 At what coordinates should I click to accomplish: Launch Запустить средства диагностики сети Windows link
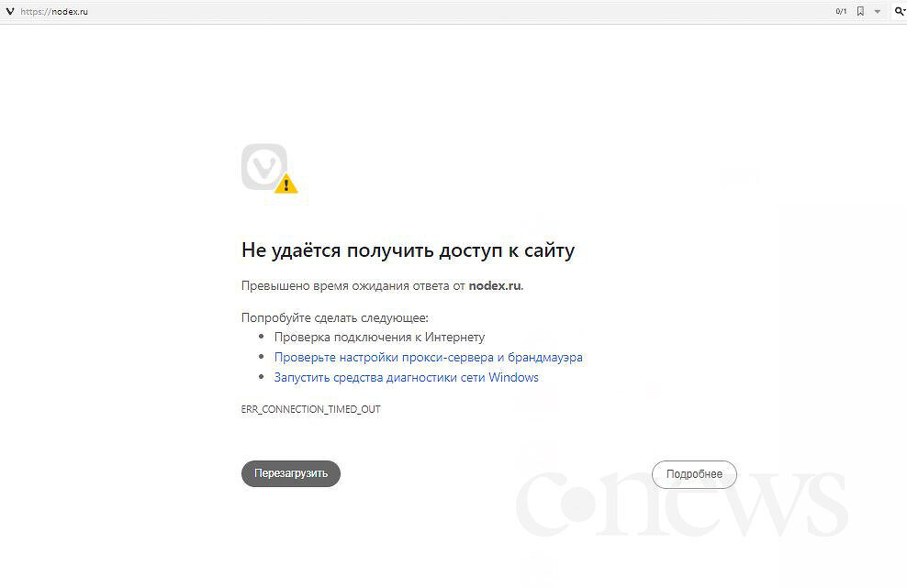point(406,378)
